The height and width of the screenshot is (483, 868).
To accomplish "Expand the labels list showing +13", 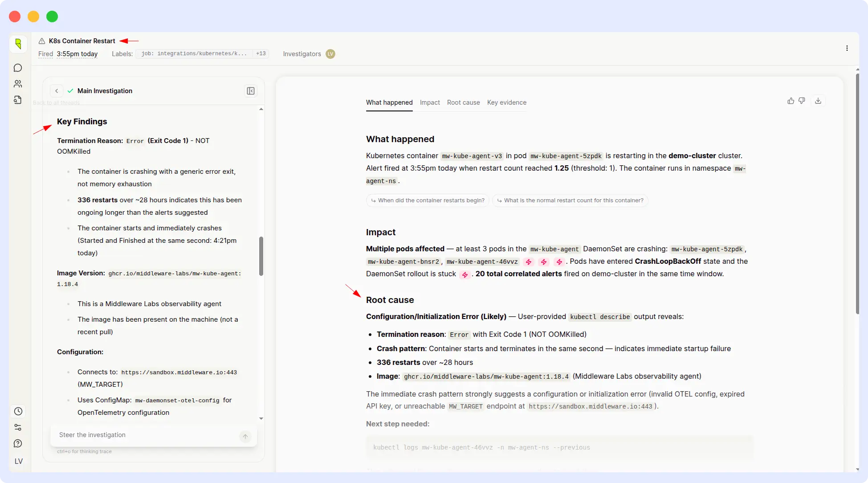I will pyautogui.click(x=261, y=53).
